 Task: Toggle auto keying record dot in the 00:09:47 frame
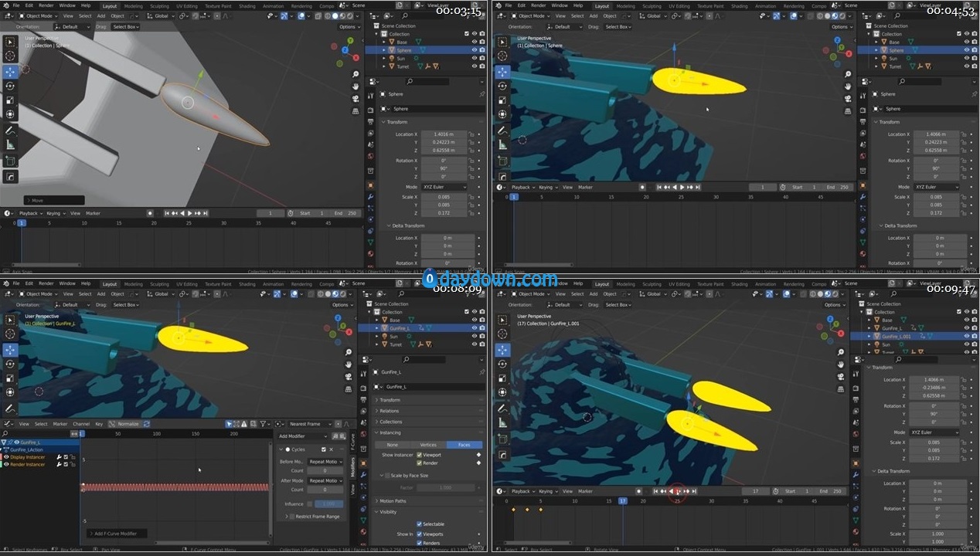[x=639, y=491]
